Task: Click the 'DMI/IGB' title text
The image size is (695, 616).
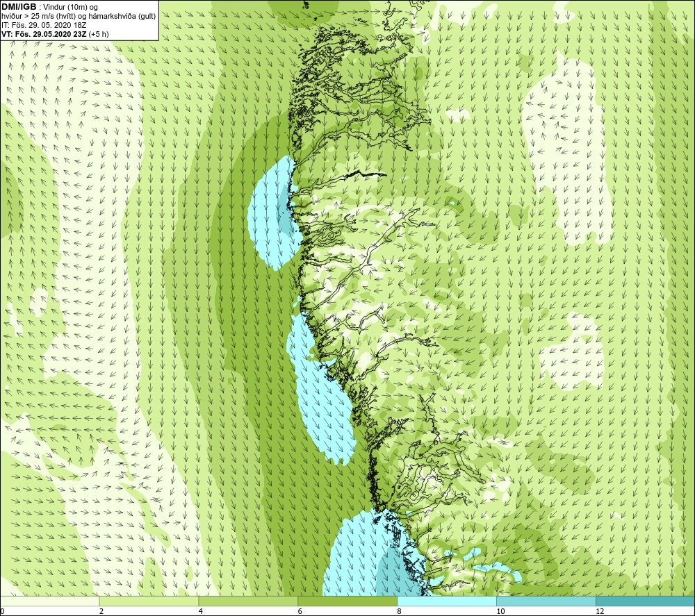Action: 19,7
